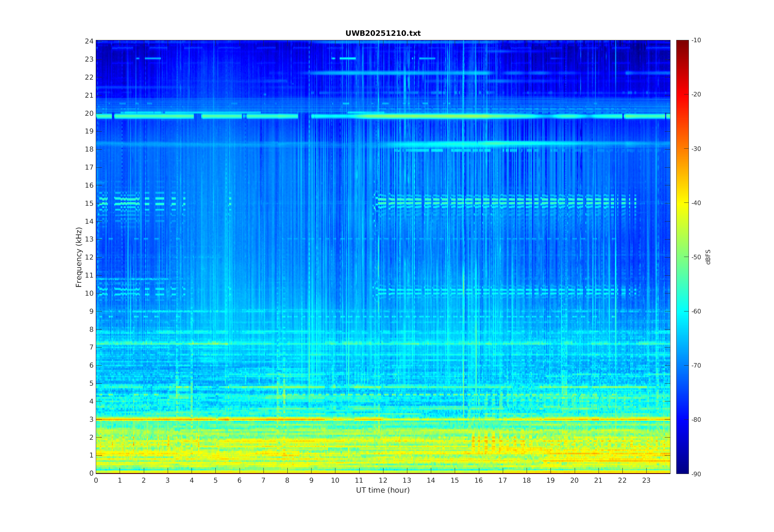Click the 23 hour tick label
The width and height of the screenshot is (774, 532).
646,480
